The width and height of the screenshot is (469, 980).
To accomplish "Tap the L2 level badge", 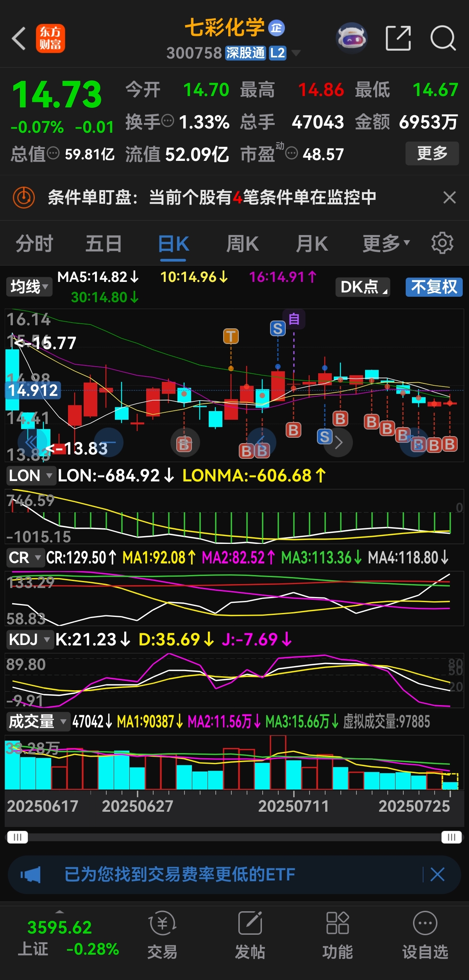I will [x=277, y=53].
